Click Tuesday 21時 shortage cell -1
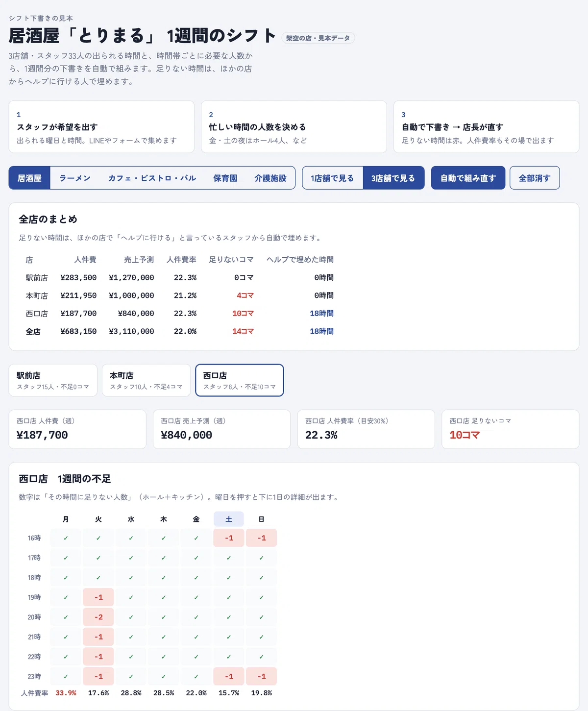The height and width of the screenshot is (711, 588). pos(98,637)
